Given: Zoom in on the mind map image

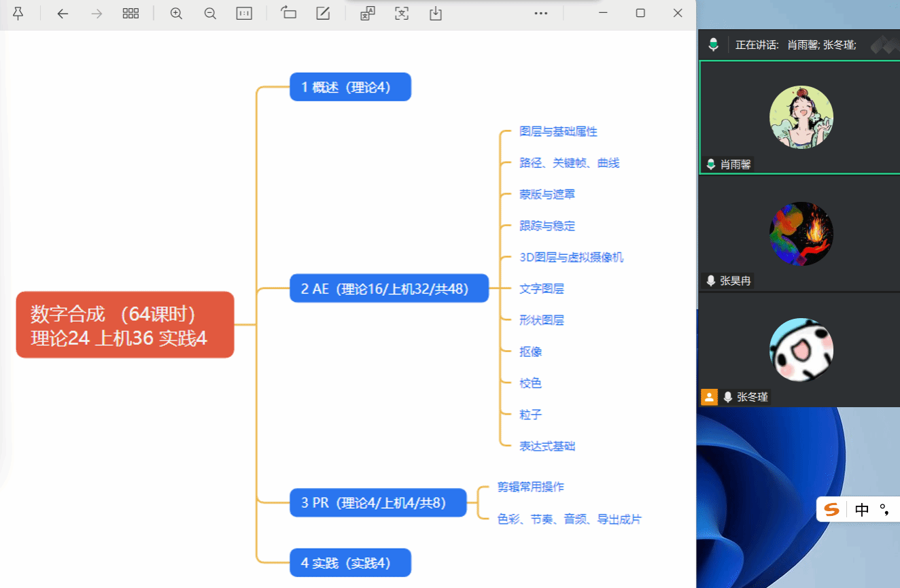Looking at the screenshot, I should pos(176,14).
